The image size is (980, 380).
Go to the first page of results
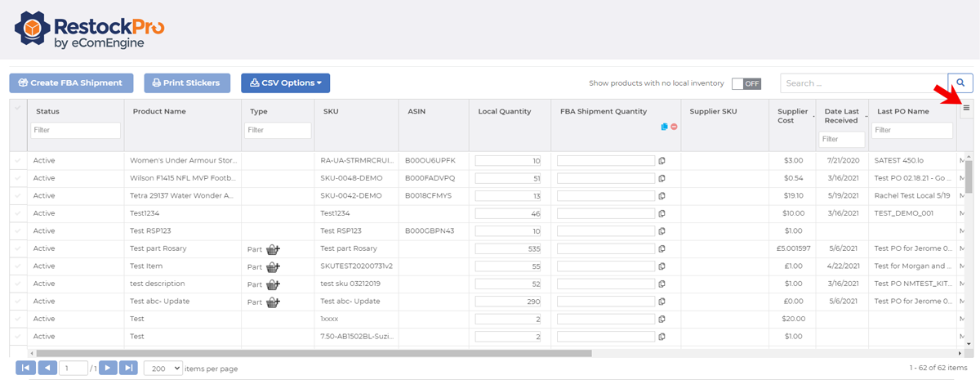coord(25,369)
